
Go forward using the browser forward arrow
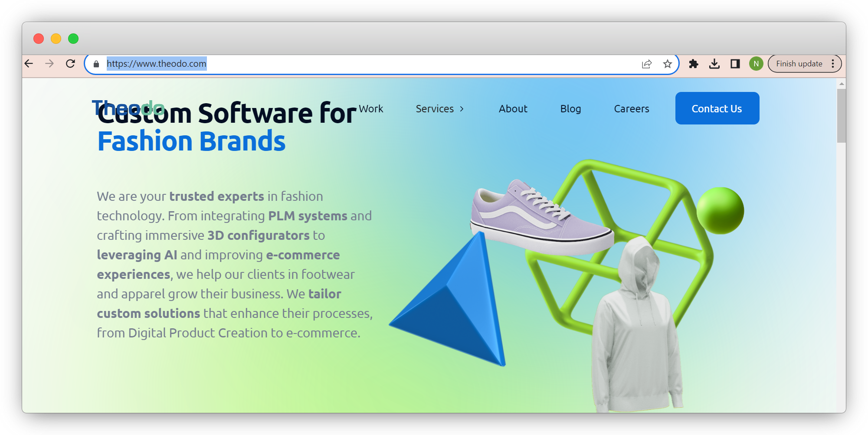(49, 64)
